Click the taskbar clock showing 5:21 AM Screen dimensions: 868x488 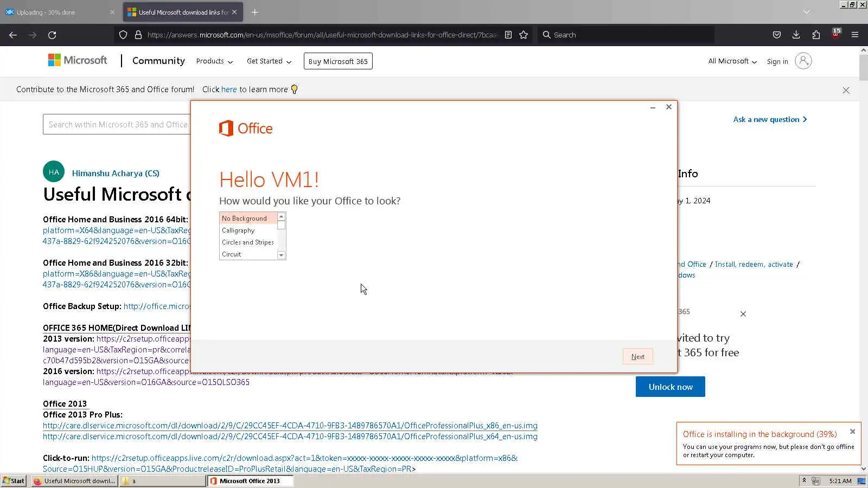tap(840, 481)
